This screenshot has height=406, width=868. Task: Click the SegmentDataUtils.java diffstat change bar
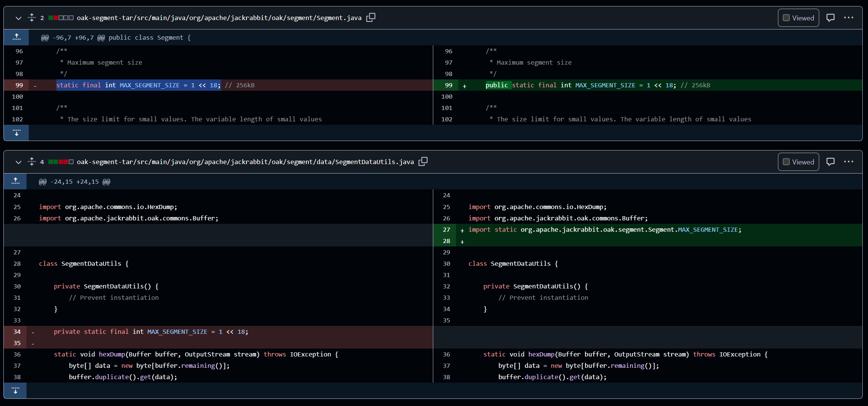[61, 162]
